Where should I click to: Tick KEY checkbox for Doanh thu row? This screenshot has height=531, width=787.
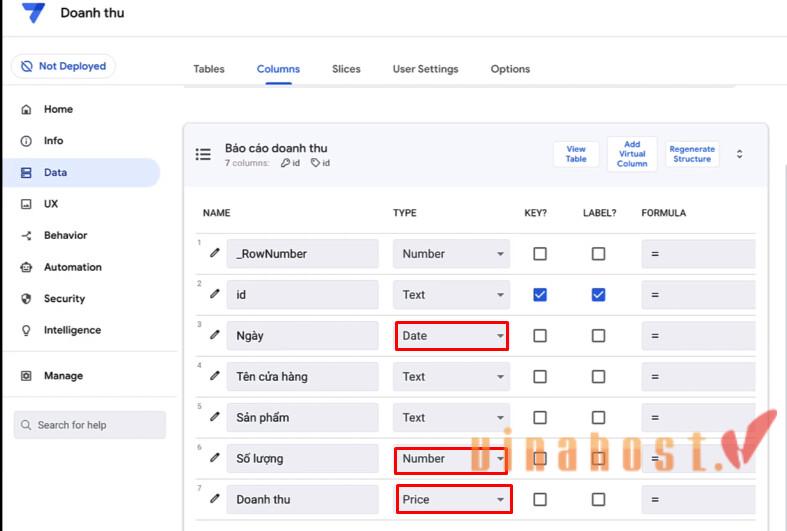pyautogui.click(x=540, y=499)
